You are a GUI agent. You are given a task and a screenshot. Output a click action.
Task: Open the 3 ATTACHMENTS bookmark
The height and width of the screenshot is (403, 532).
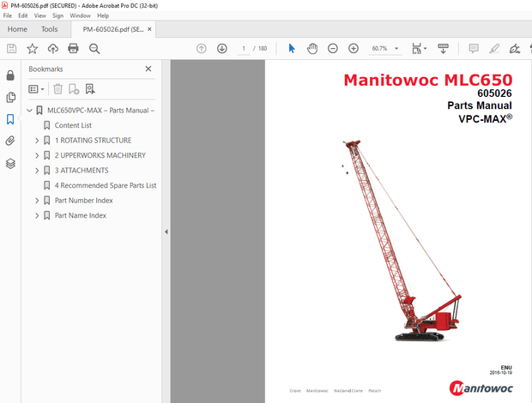tap(82, 171)
